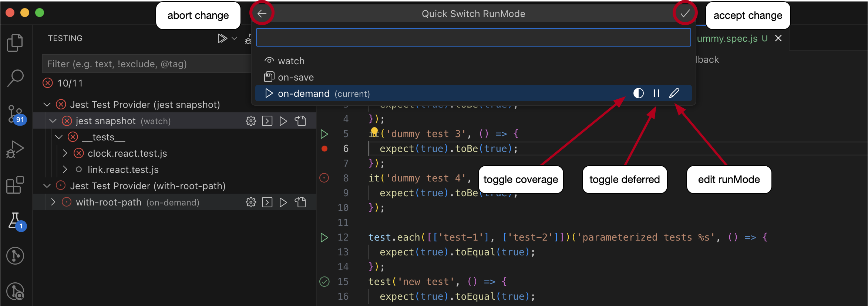Image resolution: width=868 pixels, height=306 pixels.
Task: Close the dummy.spec.js editor tab
Action: tap(778, 38)
